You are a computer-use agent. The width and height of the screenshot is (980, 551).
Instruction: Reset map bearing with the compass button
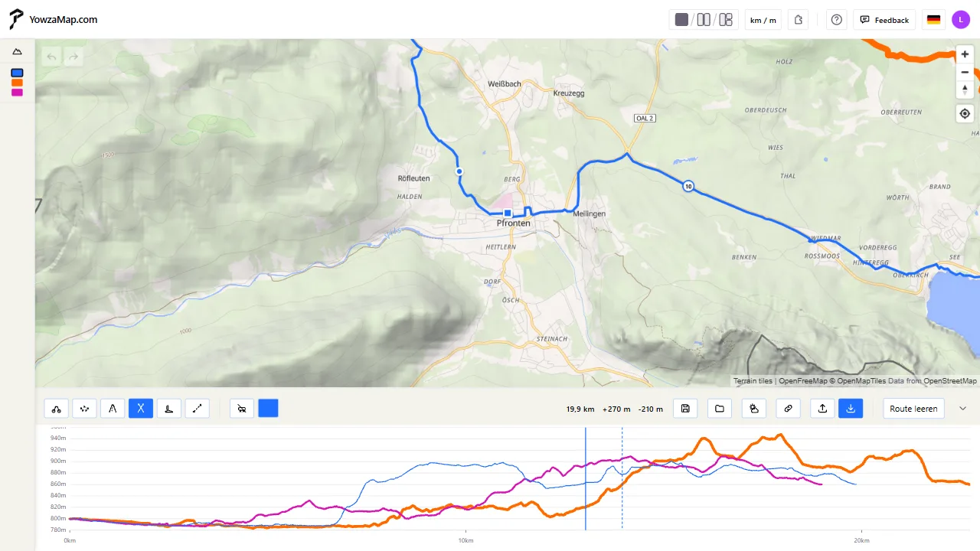(x=965, y=90)
